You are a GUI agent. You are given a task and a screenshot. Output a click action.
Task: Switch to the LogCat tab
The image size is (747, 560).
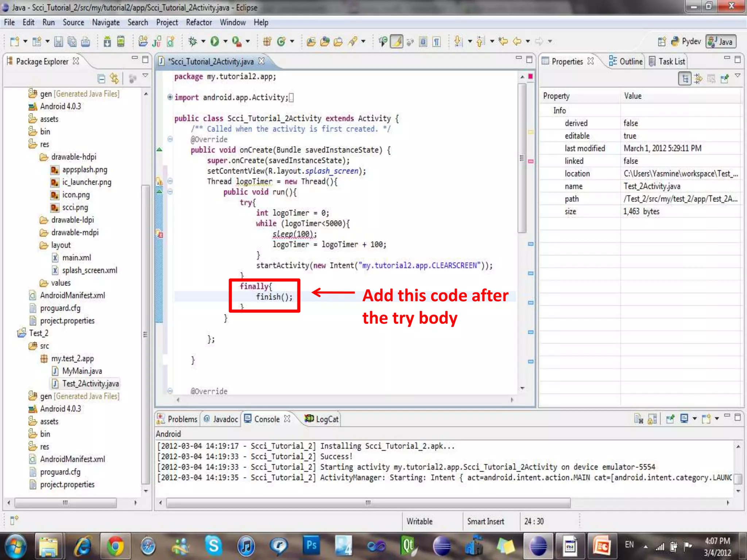pyautogui.click(x=322, y=419)
